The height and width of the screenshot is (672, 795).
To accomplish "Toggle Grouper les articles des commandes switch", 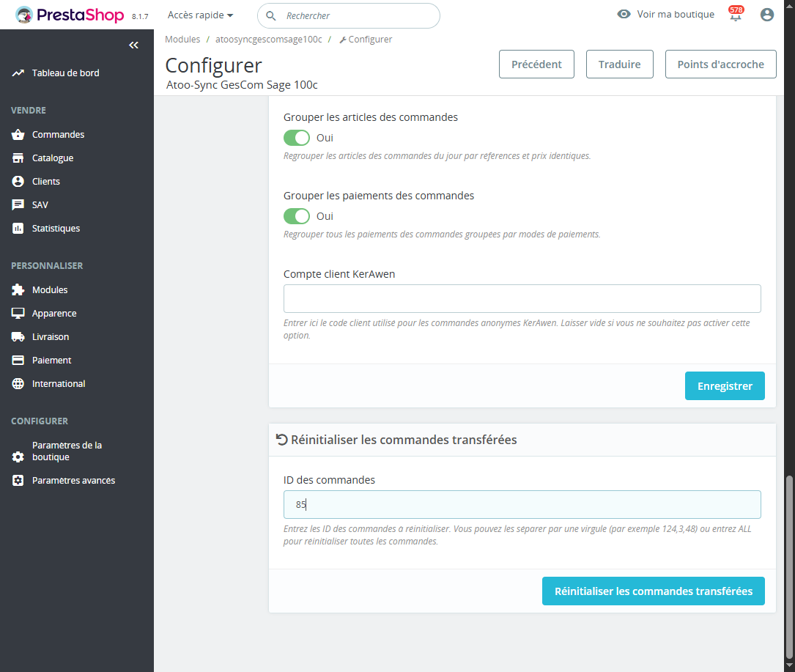I will pyautogui.click(x=297, y=138).
